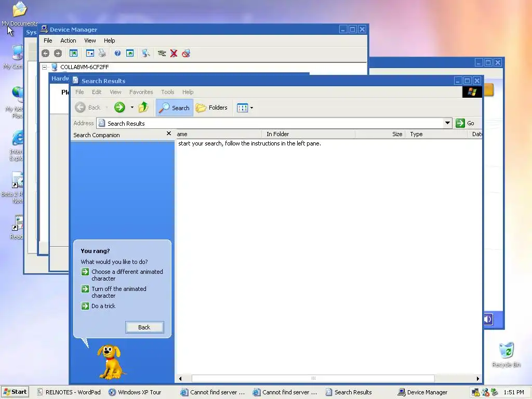Open the Tools menu in Search Results
This screenshot has height=399, width=532.
coord(168,92)
